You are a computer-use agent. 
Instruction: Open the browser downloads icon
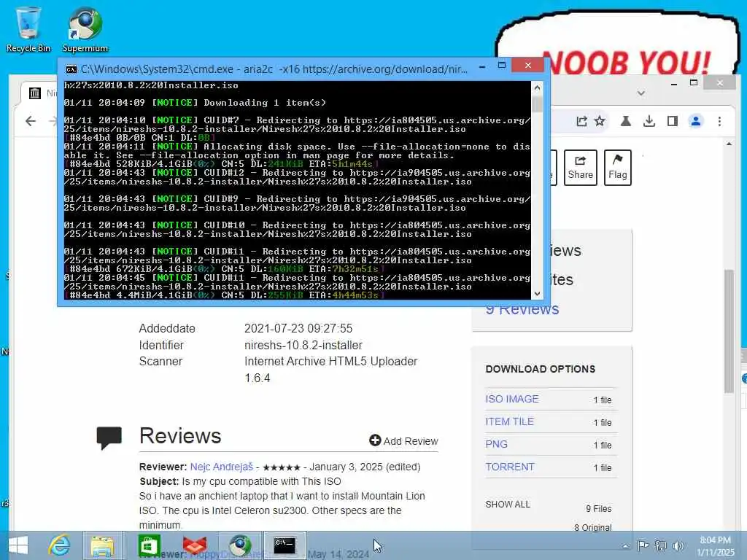click(x=649, y=122)
